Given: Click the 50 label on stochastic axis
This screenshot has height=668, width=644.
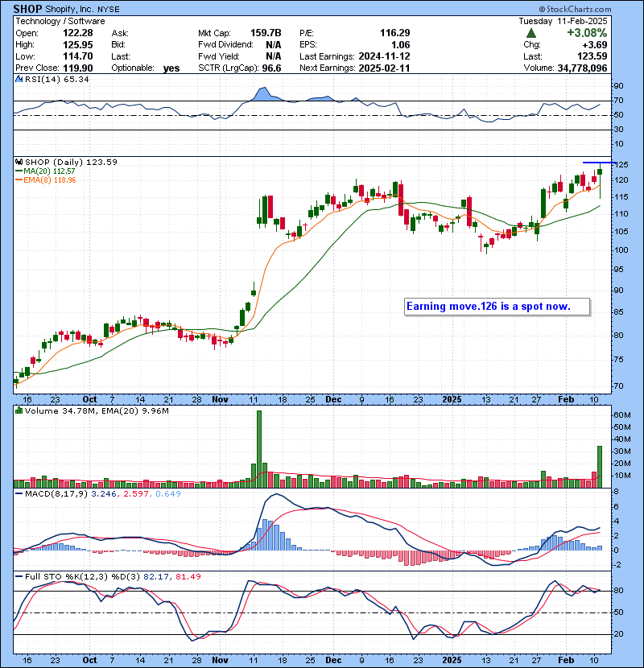Looking at the screenshot, I should (619, 612).
